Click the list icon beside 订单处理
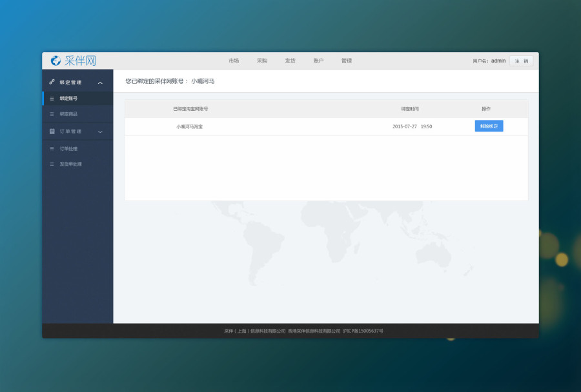Screen dimensions: 581x392 pos(51,148)
